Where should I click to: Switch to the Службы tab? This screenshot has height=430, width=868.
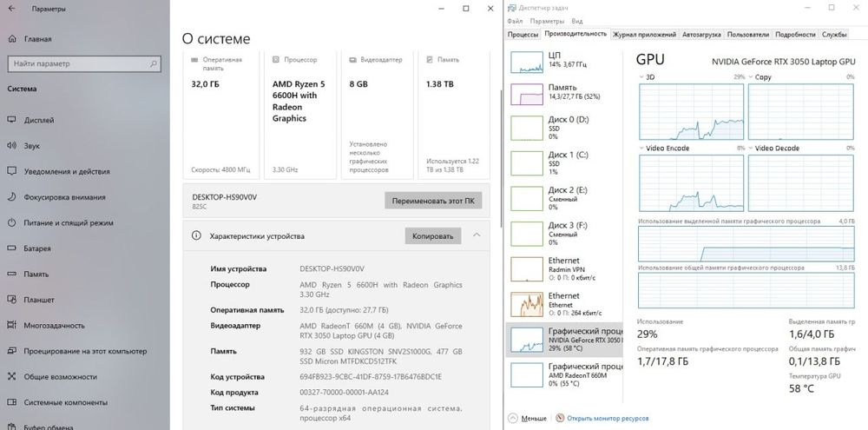(x=834, y=35)
